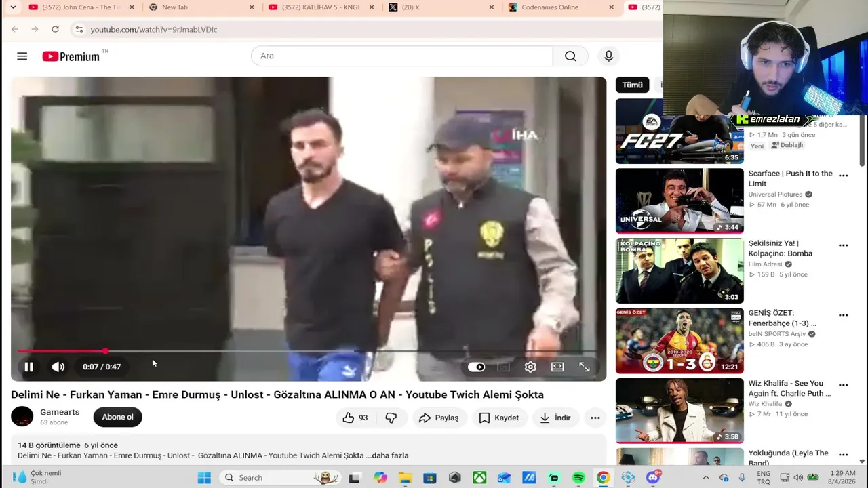Open Xbox app from the taskbar
Viewport: 868px width, 488px height.
[479, 478]
